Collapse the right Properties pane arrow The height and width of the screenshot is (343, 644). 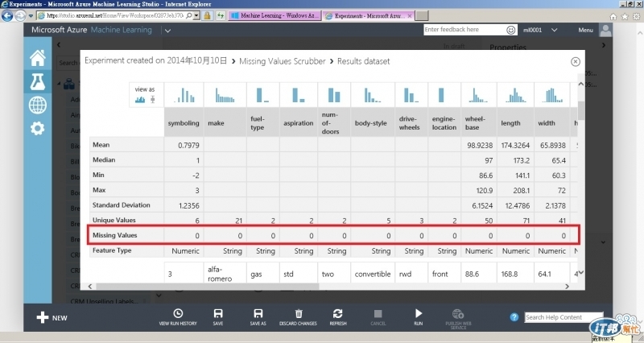click(x=603, y=45)
